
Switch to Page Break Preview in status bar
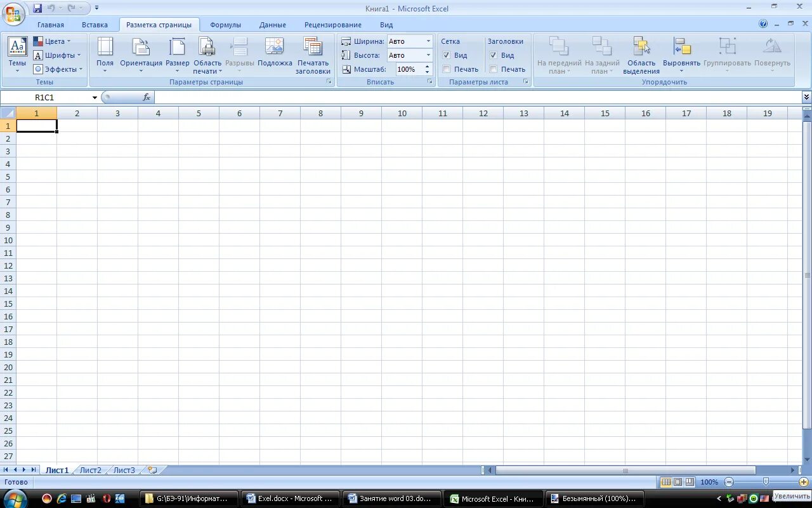690,482
